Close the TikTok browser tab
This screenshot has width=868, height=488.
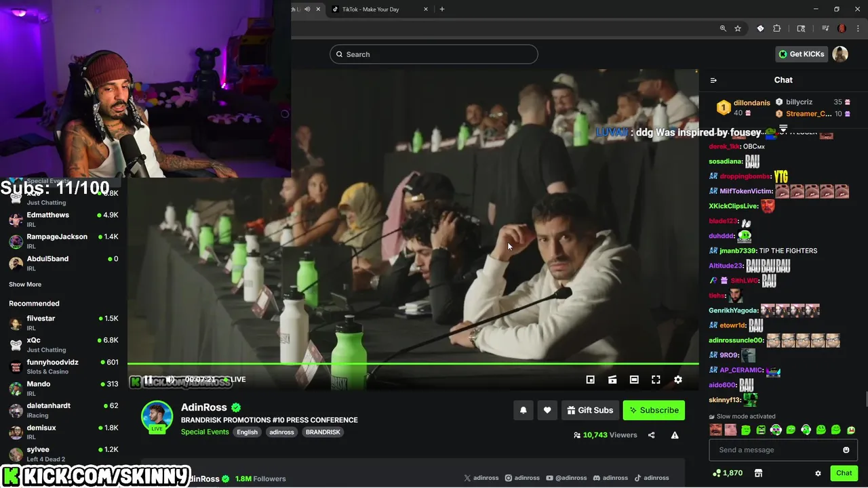pos(426,9)
